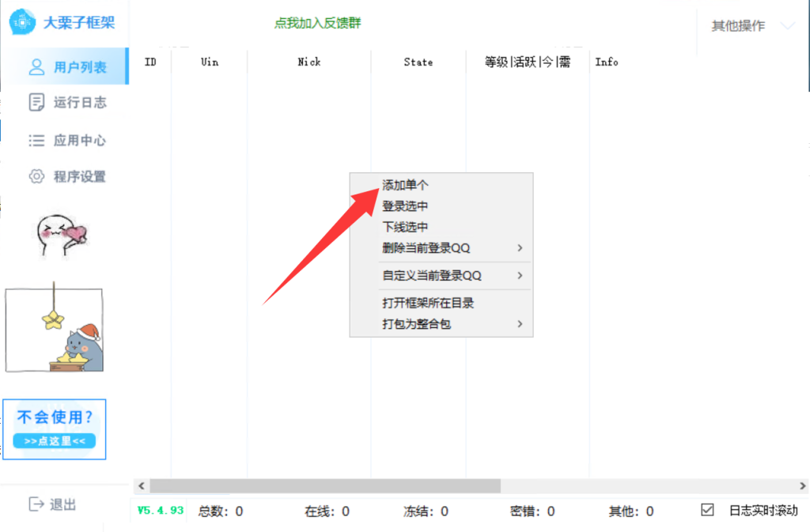
Task: Expand 自定义当前登录QQ submenu arrow
Action: point(520,276)
